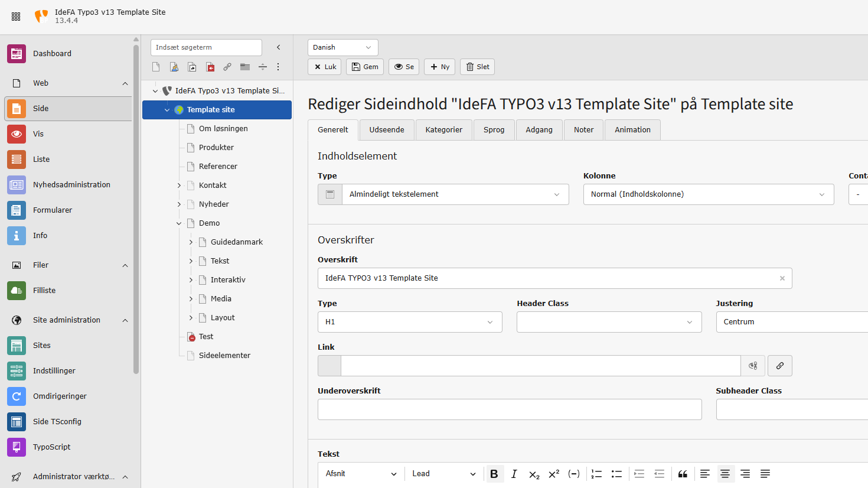Toggle center alignment in the text editor

725,474
